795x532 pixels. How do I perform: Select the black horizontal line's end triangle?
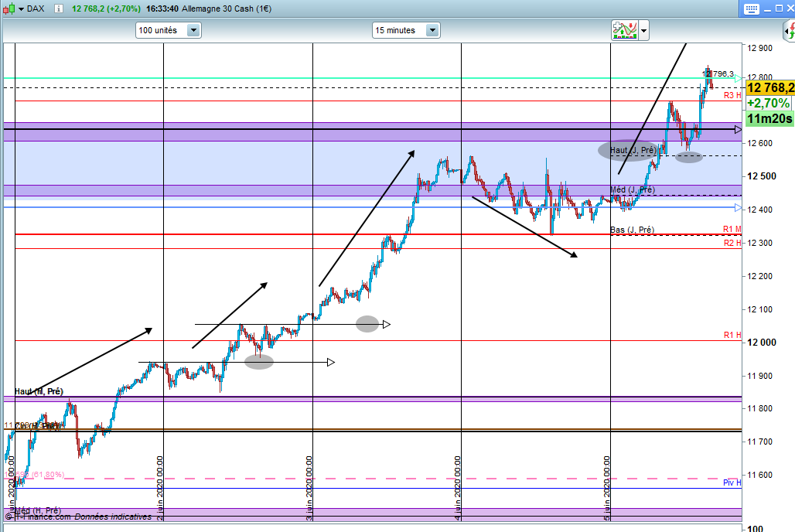[739, 130]
